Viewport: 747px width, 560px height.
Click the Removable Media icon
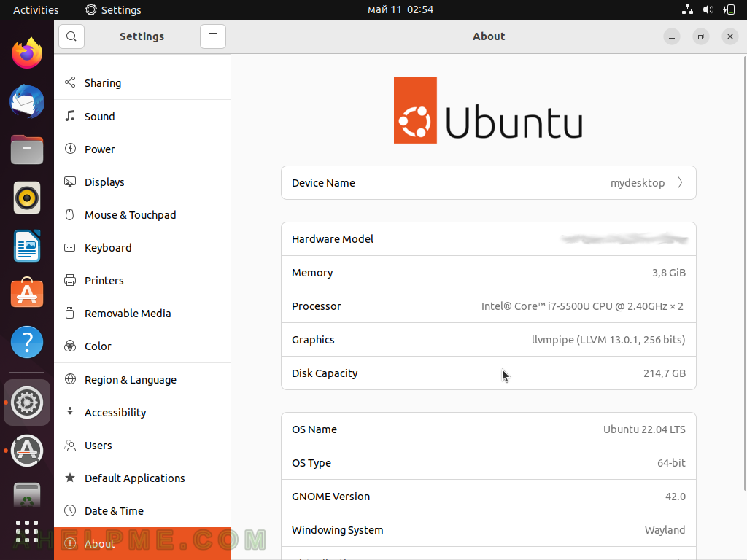pyautogui.click(x=70, y=313)
